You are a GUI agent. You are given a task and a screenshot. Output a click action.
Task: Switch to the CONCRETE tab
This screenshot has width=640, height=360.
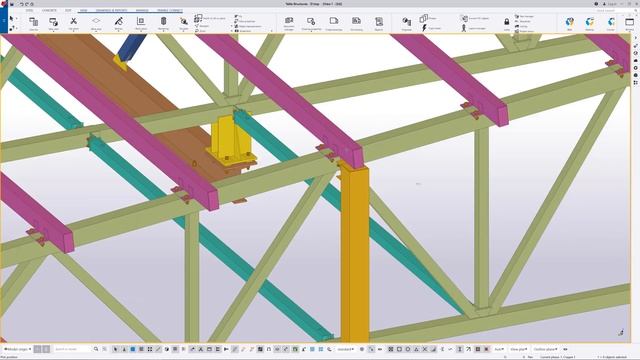pos(49,10)
